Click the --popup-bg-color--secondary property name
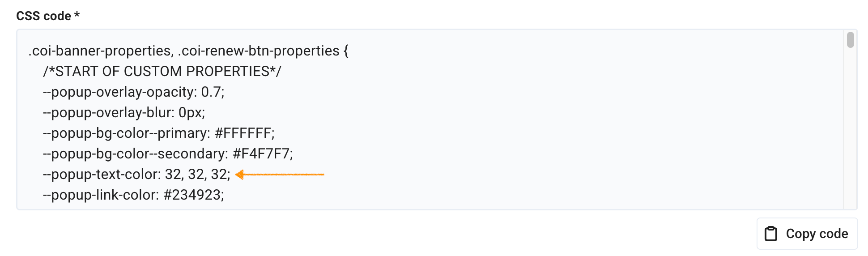This screenshot has width=868, height=256. click(x=135, y=154)
